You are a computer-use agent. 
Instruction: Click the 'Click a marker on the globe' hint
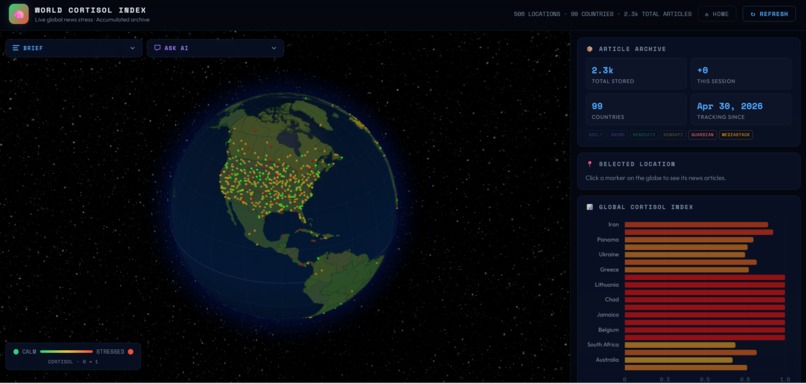pos(655,178)
